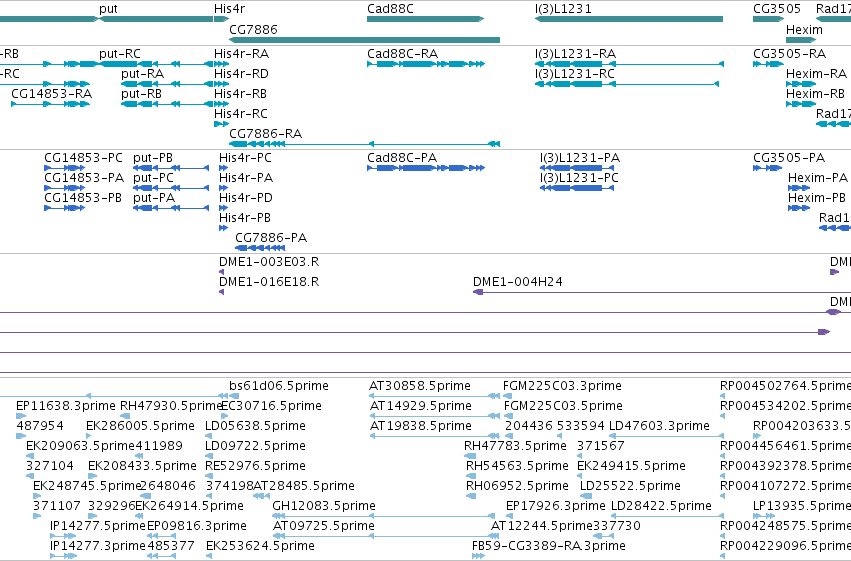Click the 'Hexim' gene label

[804, 29]
